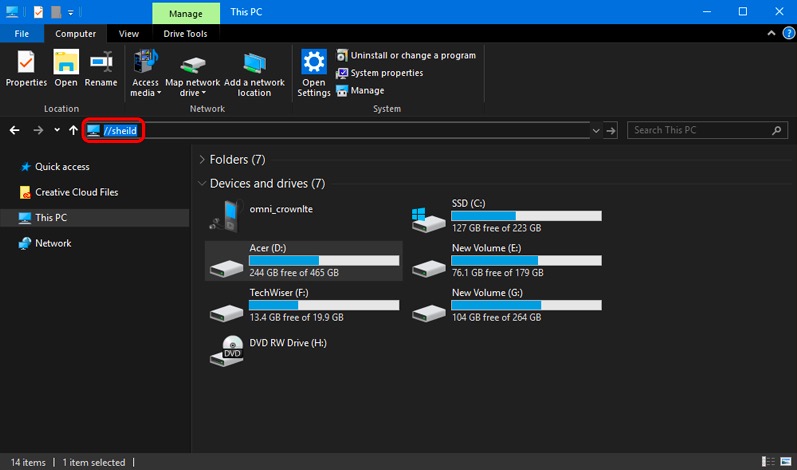Select the TechWiser (F:) drive icon
This screenshot has width=797, height=470.
226,312
